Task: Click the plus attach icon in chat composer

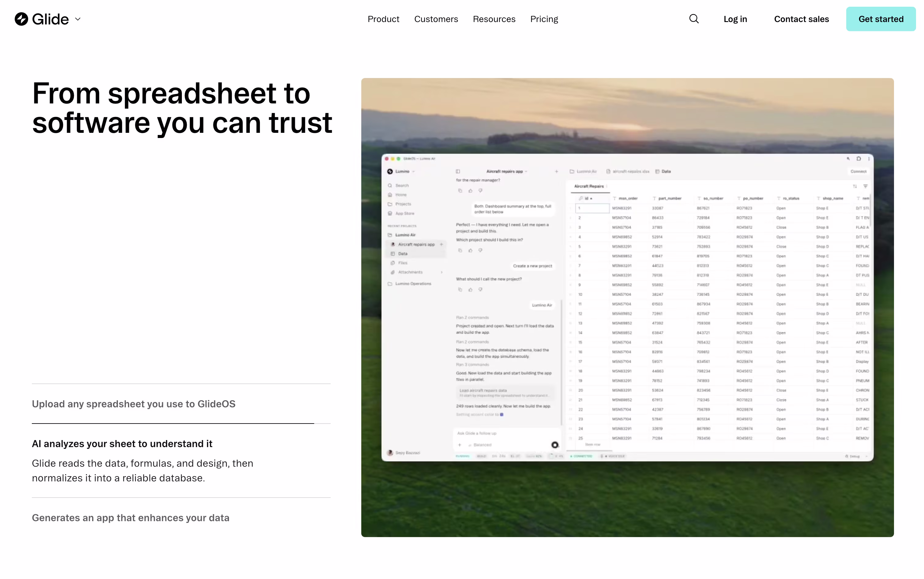Action: [x=460, y=445]
